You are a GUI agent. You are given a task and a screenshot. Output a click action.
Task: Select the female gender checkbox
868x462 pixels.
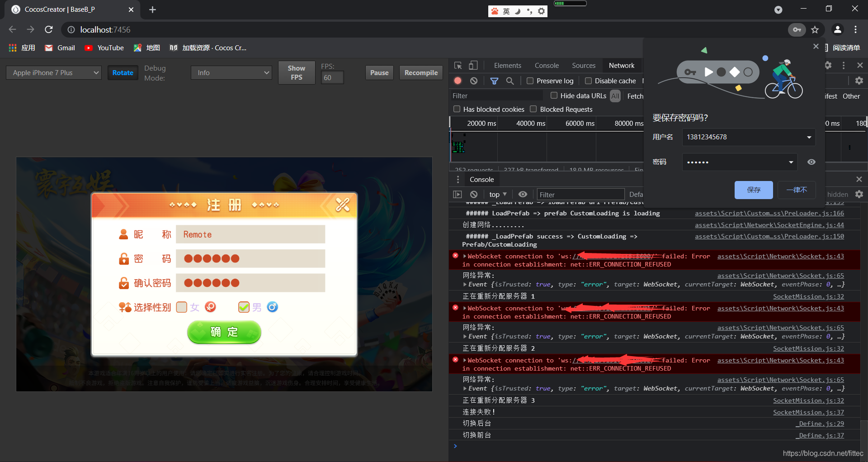coord(182,307)
